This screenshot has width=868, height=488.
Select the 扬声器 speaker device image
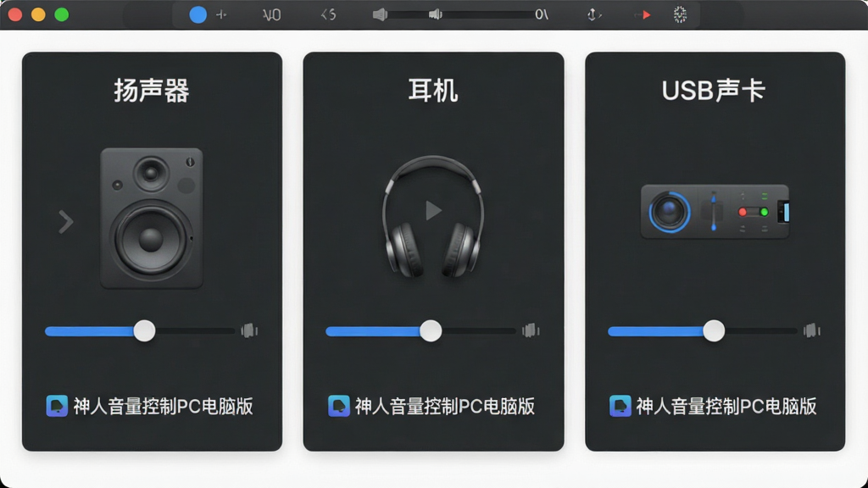[151, 218]
